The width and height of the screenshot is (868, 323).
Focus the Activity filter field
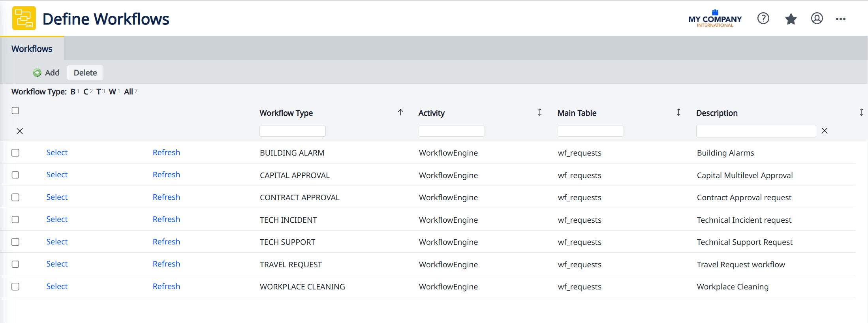click(x=451, y=131)
